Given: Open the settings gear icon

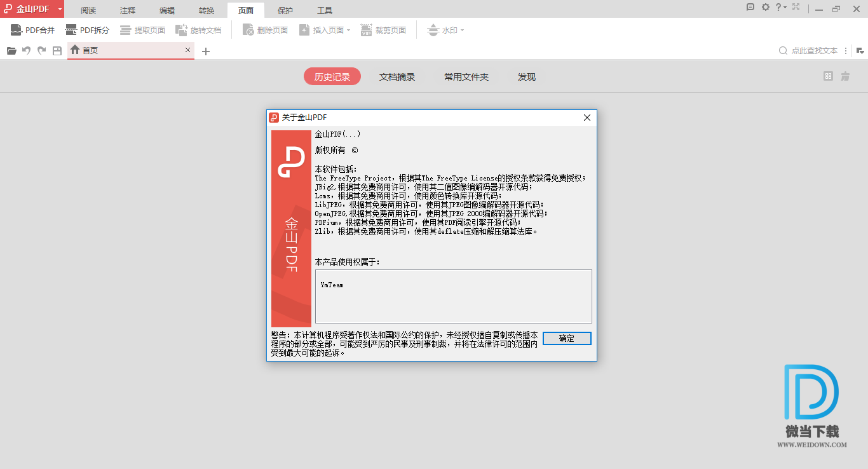Looking at the screenshot, I should pos(766,7).
